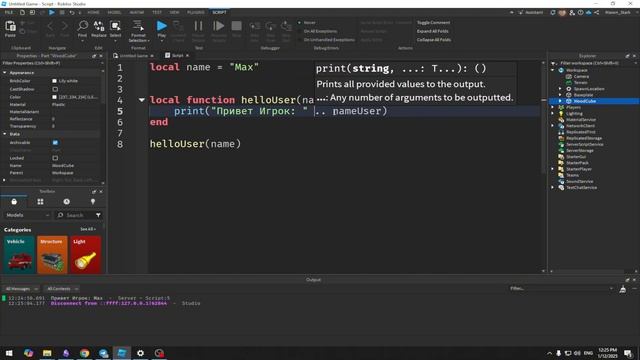
Task: Start the game with the large Play button
Action: click(x=162, y=26)
